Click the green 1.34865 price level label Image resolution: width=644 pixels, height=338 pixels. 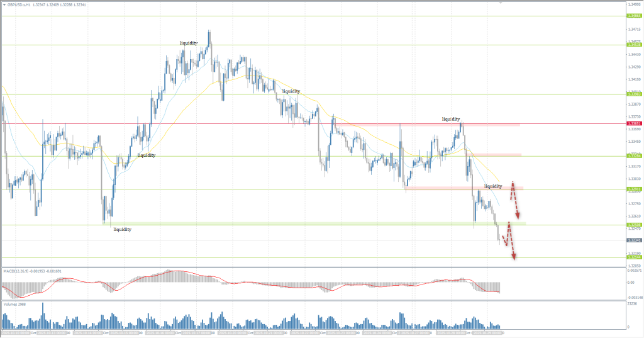click(x=633, y=16)
